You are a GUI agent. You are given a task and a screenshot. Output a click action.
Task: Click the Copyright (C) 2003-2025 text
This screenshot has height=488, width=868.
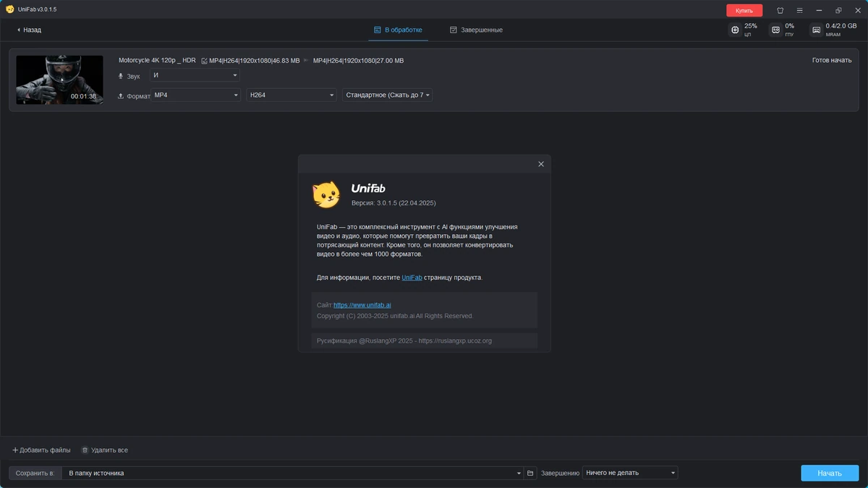coord(395,316)
